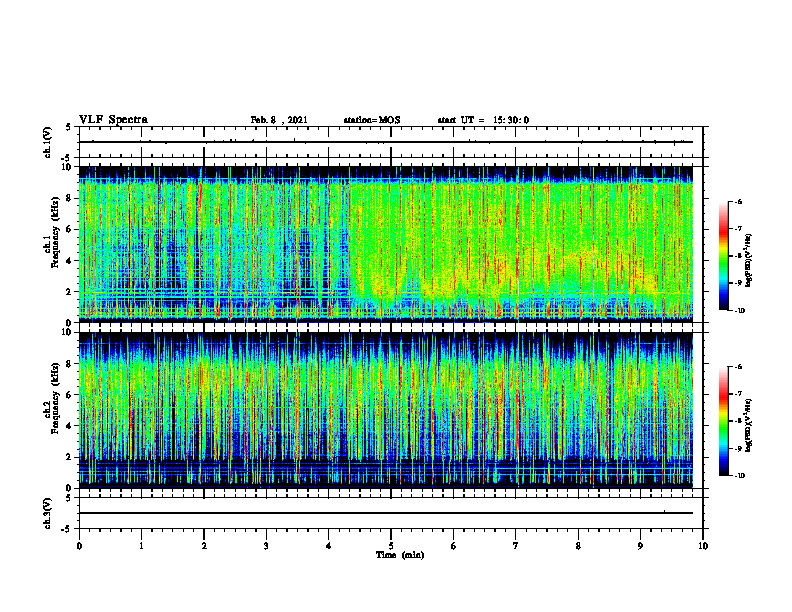Click time axis tick label 7
Screen dimensions: 792x612
516,546
